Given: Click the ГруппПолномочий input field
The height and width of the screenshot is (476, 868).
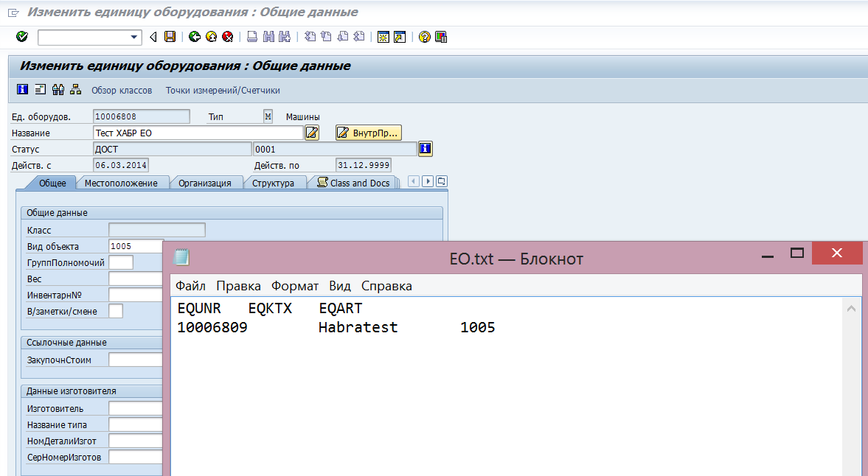Looking at the screenshot, I should [x=121, y=262].
